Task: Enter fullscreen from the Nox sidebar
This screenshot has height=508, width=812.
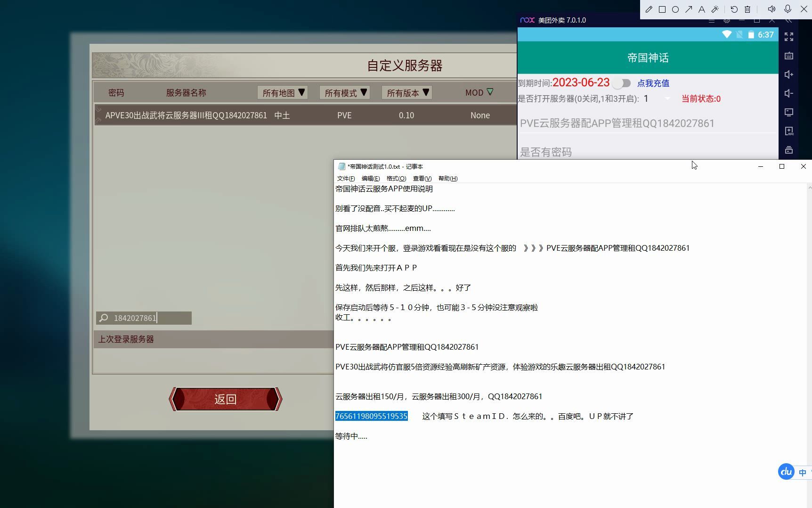Action: tap(789, 37)
